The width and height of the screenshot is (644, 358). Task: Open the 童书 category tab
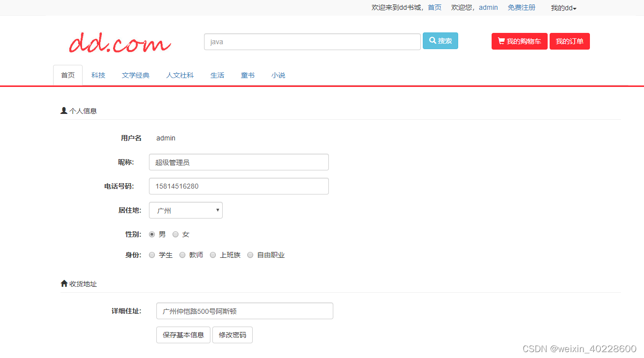[x=248, y=75]
